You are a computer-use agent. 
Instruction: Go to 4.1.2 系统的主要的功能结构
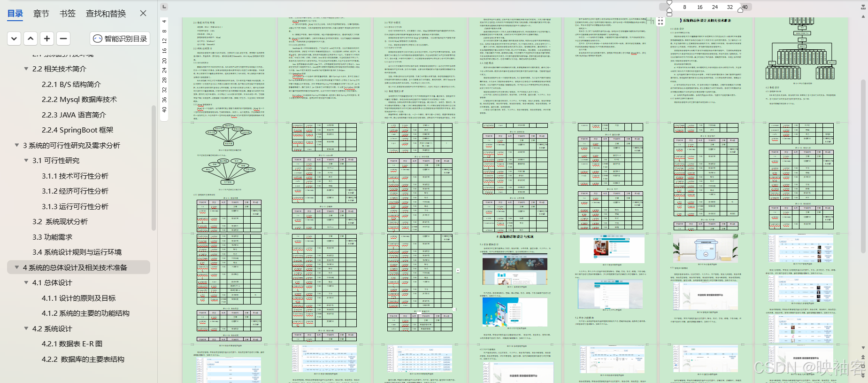point(85,313)
